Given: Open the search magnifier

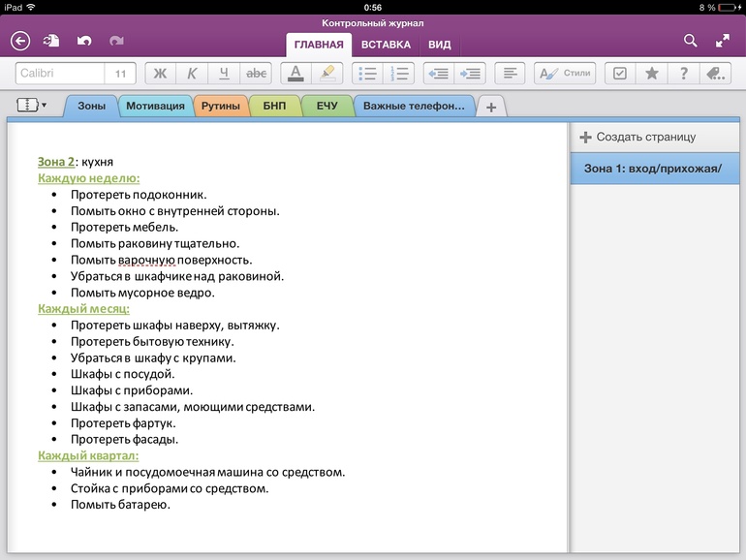Looking at the screenshot, I should coord(691,41).
